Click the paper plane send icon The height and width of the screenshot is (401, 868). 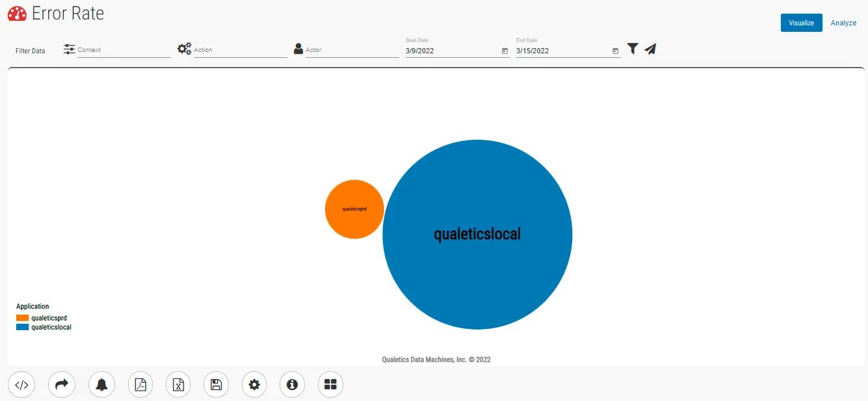650,49
